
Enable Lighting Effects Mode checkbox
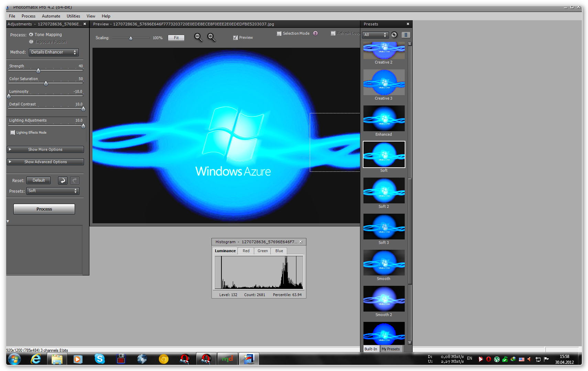(13, 133)
